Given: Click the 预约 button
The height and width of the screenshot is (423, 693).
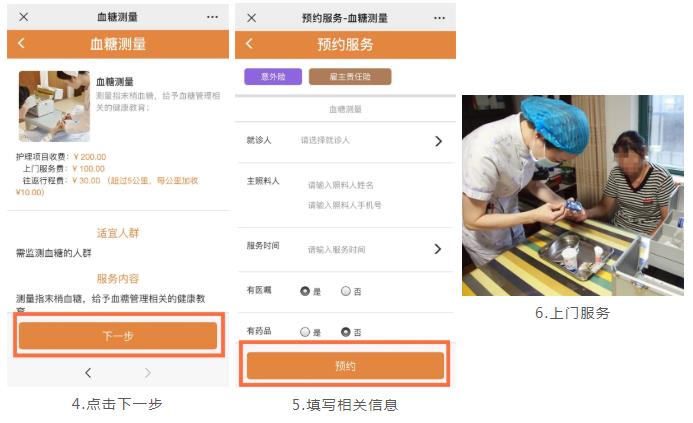Looking at the screenshot, I should pyautogui.click(x=345, y=366).
